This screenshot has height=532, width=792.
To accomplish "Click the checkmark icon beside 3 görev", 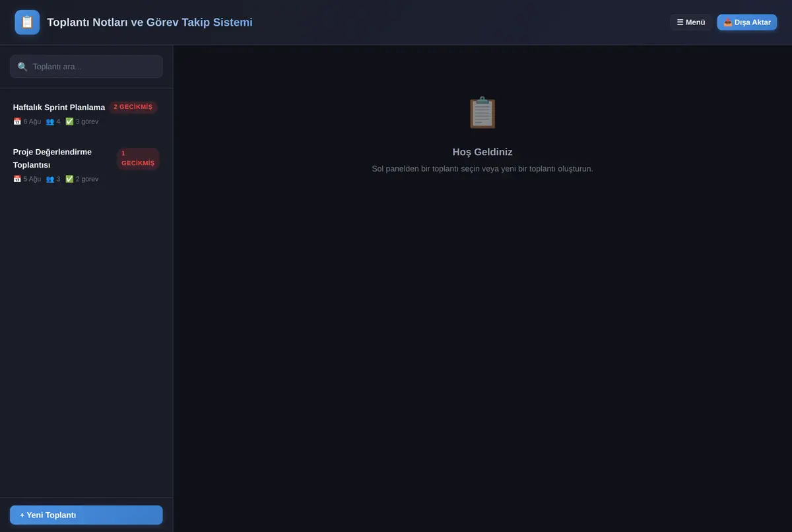I will pos(69,121).
